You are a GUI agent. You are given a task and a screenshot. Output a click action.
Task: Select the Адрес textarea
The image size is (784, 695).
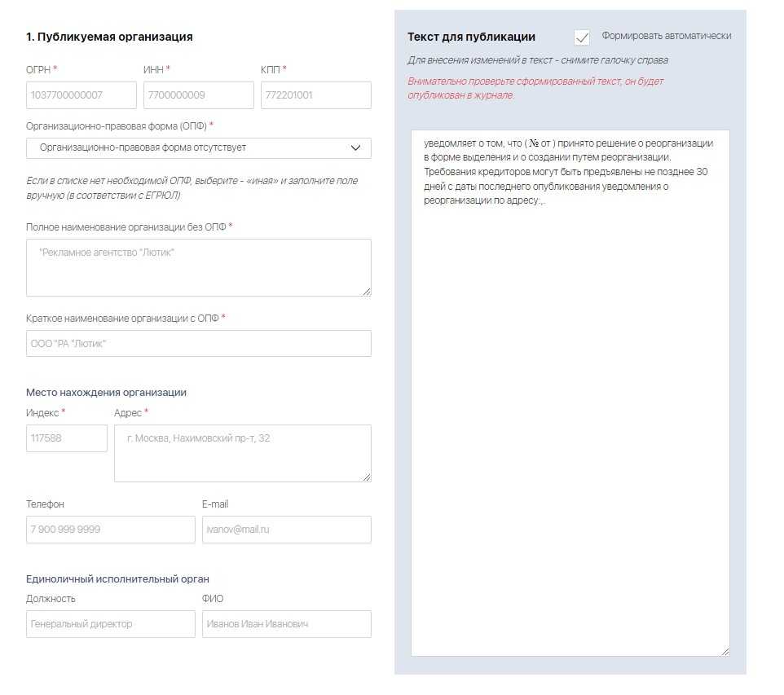point(242,453)
